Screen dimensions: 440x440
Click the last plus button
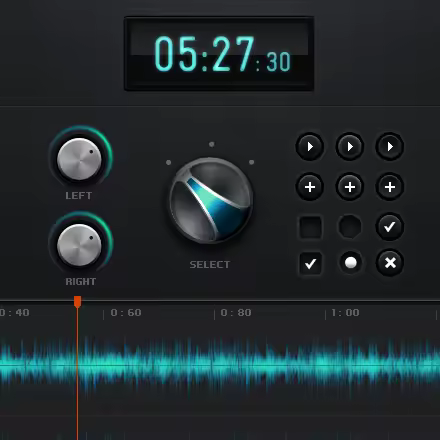(390, 187)
